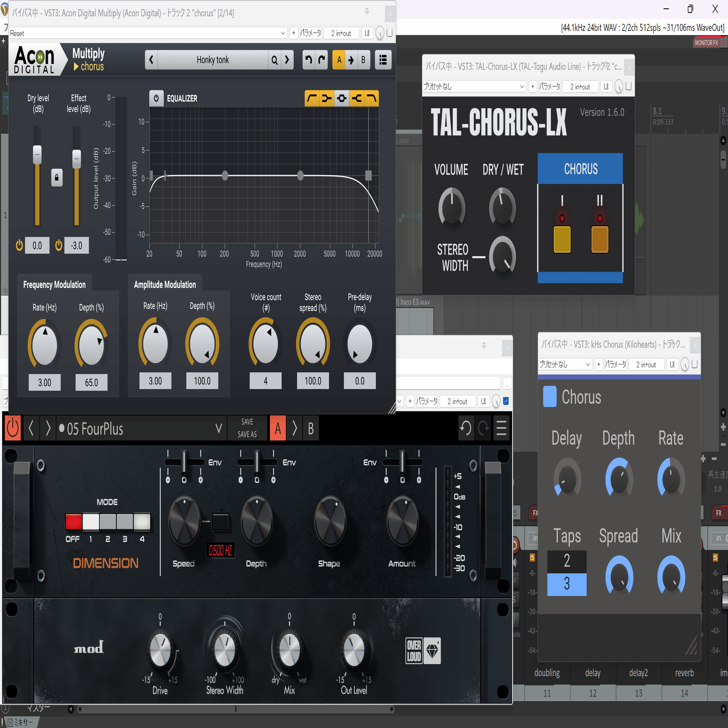Toggle Effect level power button
728x728 pixels.
tap(59, 245)
